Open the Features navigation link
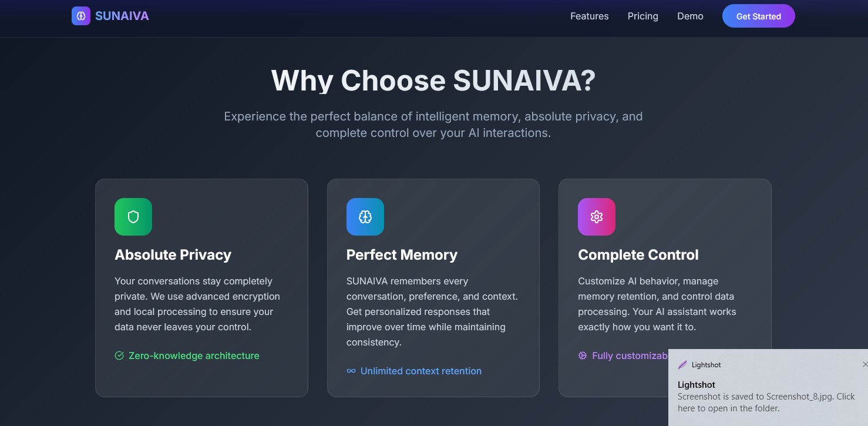 589,16
